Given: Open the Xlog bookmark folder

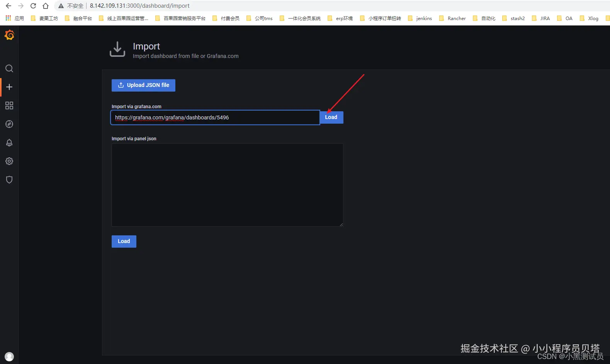Looking at the screenshot, I should 589,18.
